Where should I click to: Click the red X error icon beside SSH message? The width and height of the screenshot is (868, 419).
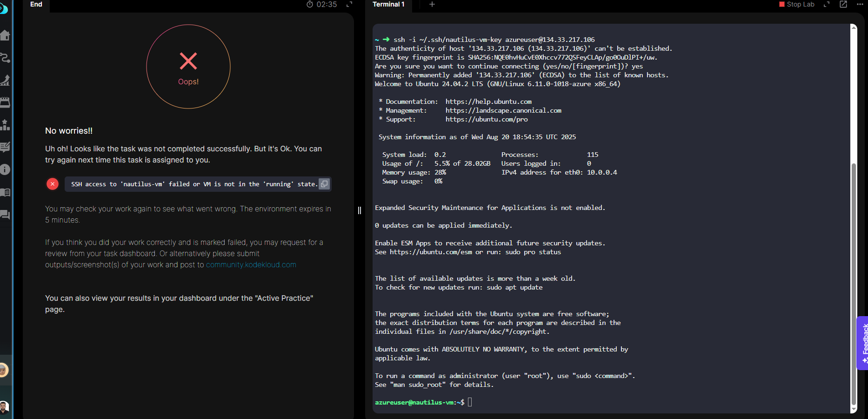tap(53, 184)
